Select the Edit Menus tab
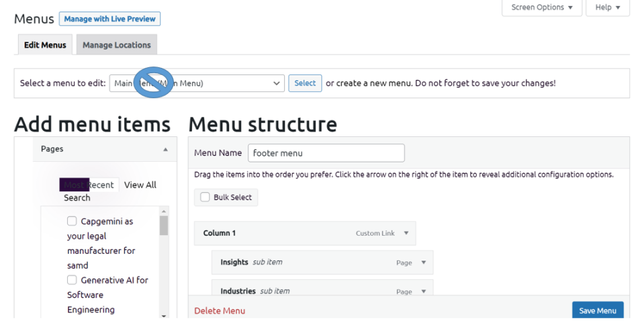 45,45
